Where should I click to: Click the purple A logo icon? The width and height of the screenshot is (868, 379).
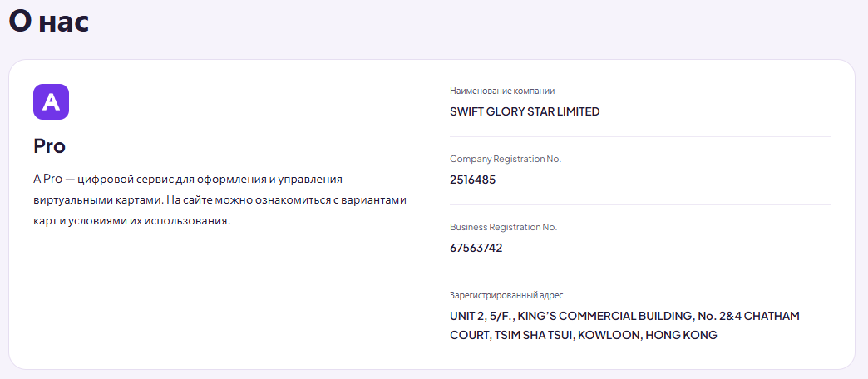pyautogui.click(x=51, y=101)
